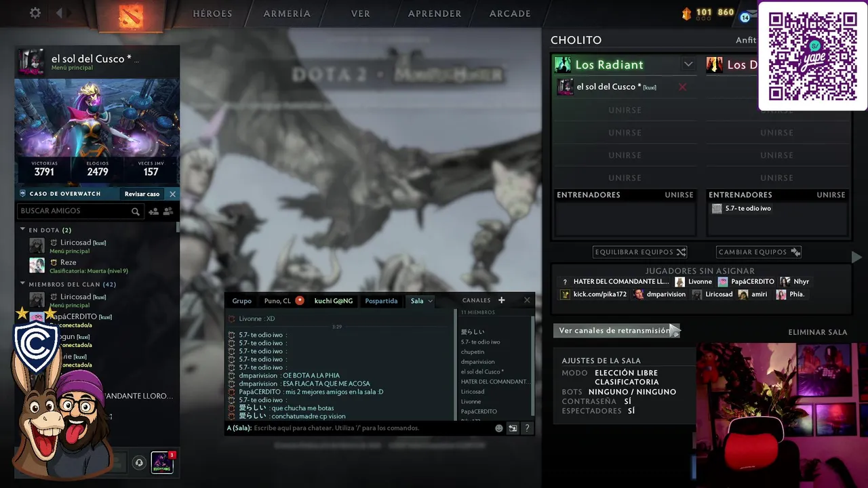The width and height of the screenshot is (868, 488).
Task: Open the settings gear in top bar
Action: point(35,13)
